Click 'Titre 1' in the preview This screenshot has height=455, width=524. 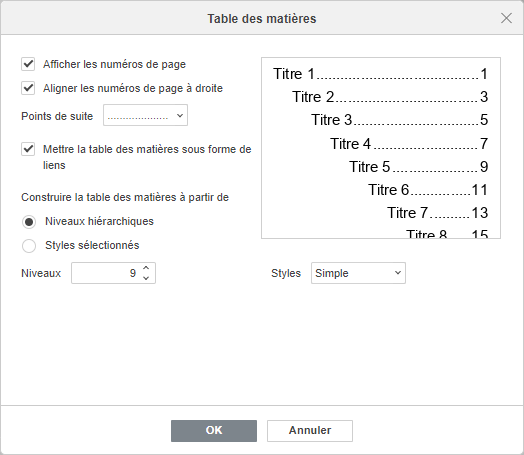pyautogui.click(x=294, y=74)
